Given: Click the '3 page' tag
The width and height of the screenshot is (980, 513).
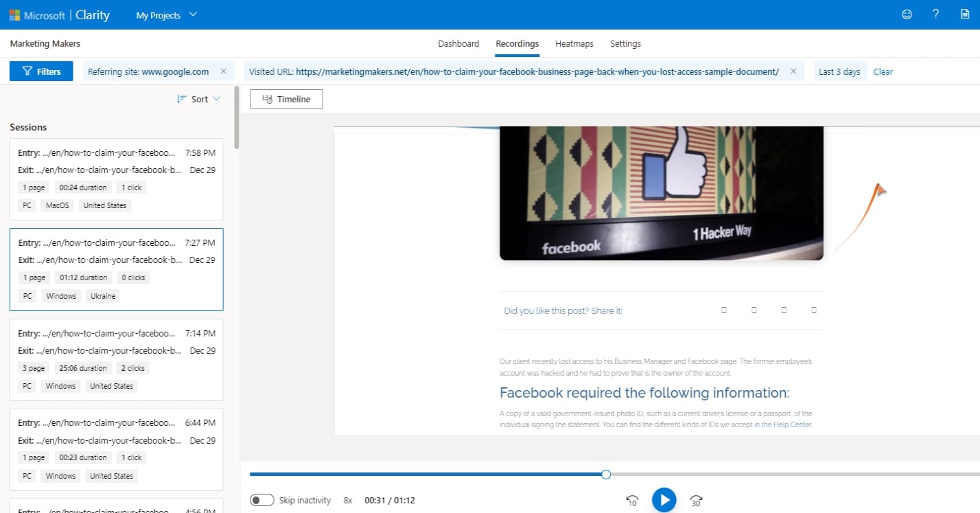Looking at the screenshot, I should 34,368.
